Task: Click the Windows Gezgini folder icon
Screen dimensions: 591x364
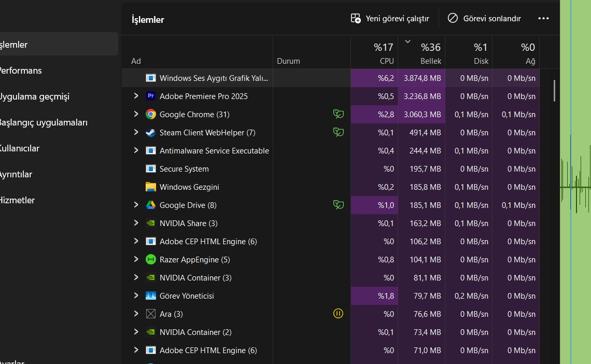Action: pos(151,187)
